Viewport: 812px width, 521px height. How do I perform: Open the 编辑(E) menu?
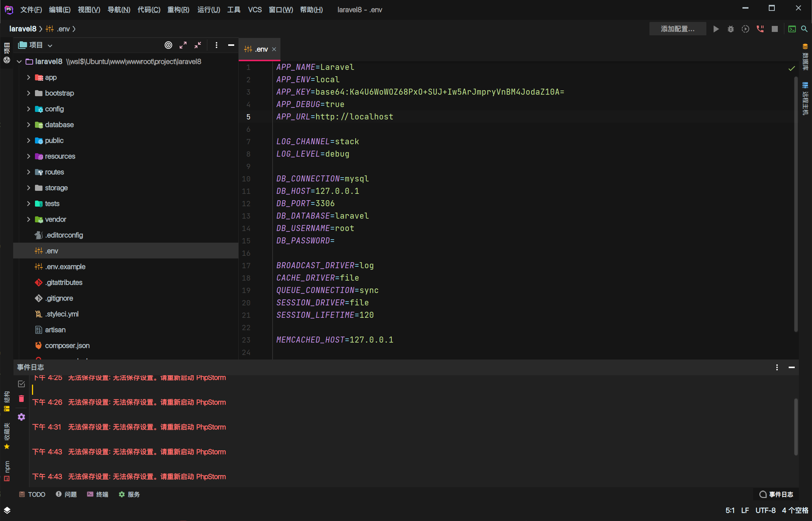click(60, 10)
